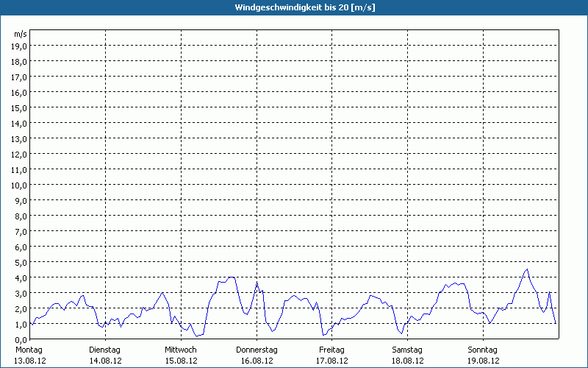Click the highest wind peak on Sonntag
Image resolution: width=588 pixels, height=368 pixels.
527,269
